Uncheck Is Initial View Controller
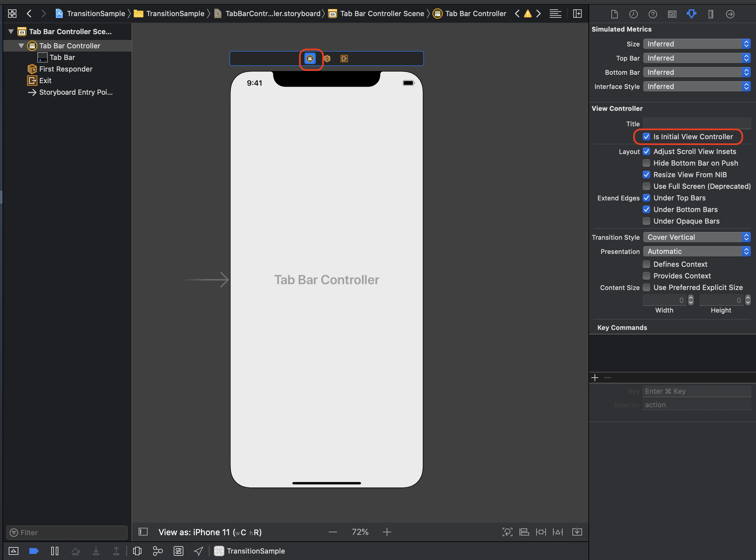This screenshot has height=560, width=756. tap(646, 137)
